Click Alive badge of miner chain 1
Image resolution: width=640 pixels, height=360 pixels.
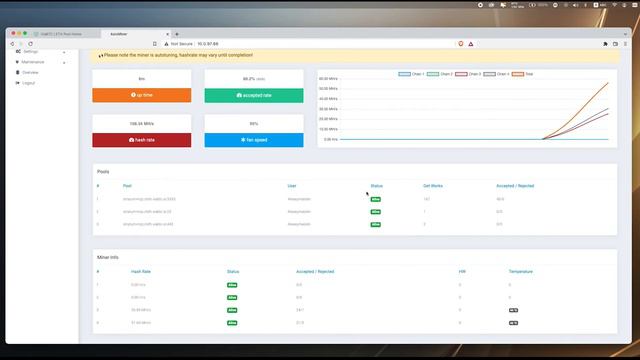[x=232, y=285]
